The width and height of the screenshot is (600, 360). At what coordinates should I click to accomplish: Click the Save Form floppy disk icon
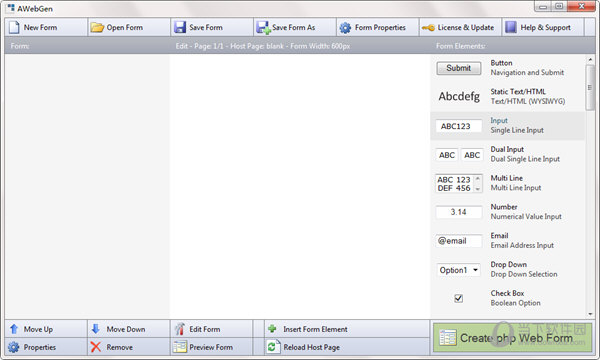tap(180, 28)
